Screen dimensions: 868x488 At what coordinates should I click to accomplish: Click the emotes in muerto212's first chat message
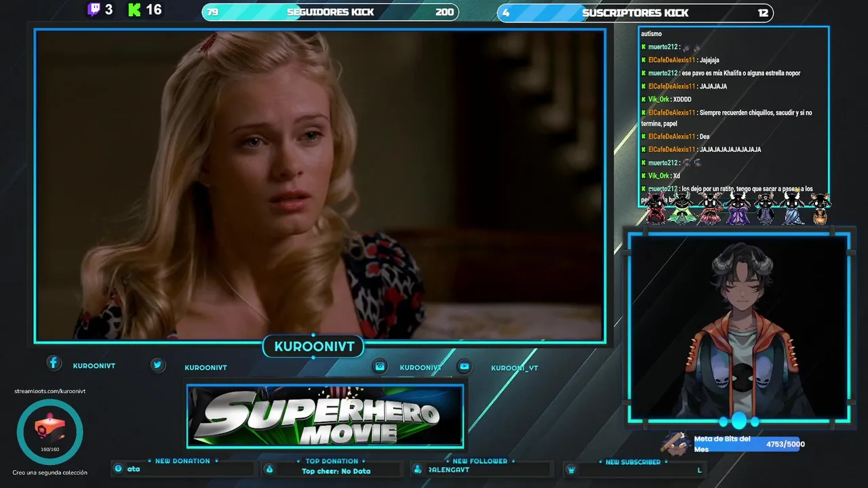tap(692, 47)
